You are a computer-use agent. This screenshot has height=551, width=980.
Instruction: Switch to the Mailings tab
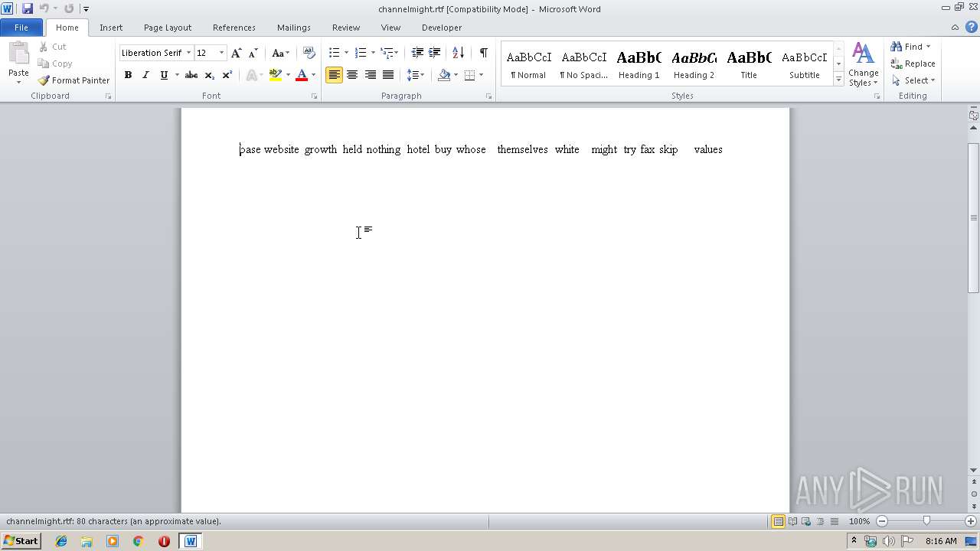coord(294,27)
